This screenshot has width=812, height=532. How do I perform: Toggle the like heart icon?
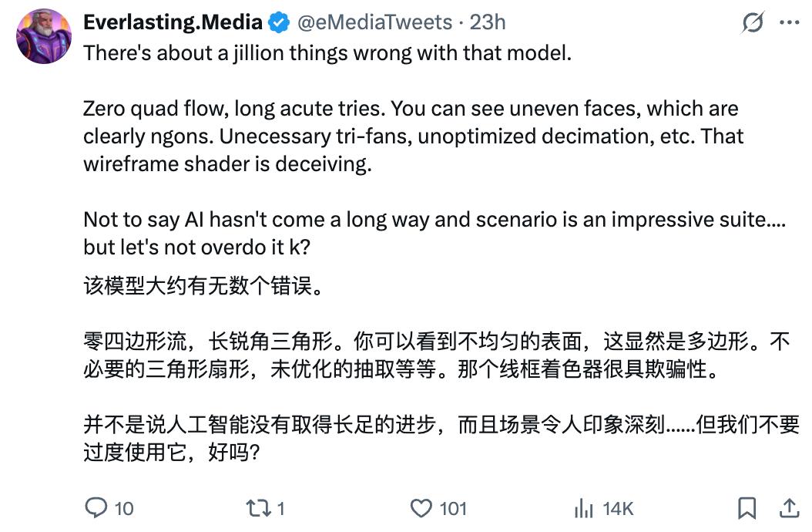click(x=421, y=508)
